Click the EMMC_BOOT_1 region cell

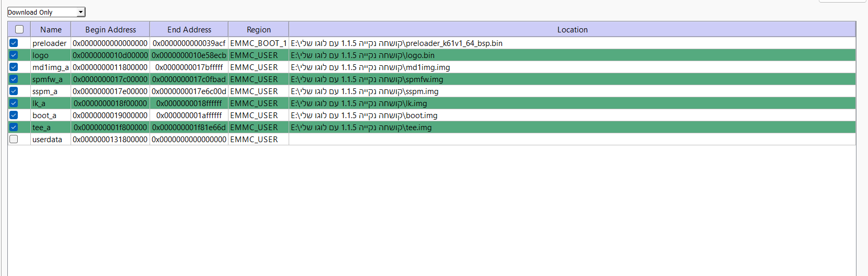tap(258, 43)
